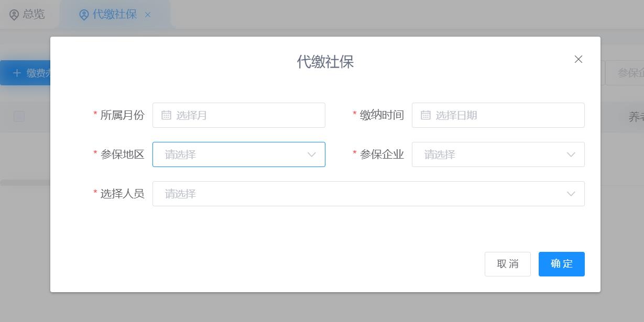Dismiss the dialog using the X icon
Screen dimensions: 644x322
point(578,59)
